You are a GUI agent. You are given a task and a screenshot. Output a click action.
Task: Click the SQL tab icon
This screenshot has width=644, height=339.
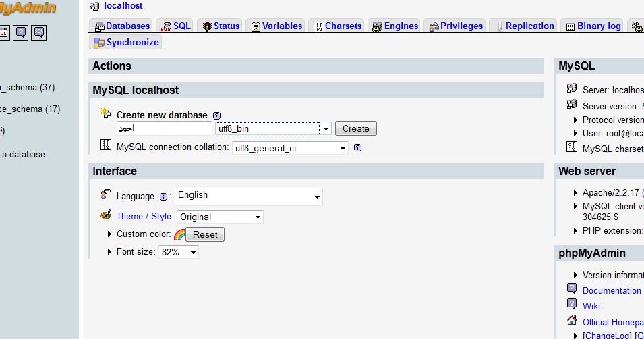165,27
